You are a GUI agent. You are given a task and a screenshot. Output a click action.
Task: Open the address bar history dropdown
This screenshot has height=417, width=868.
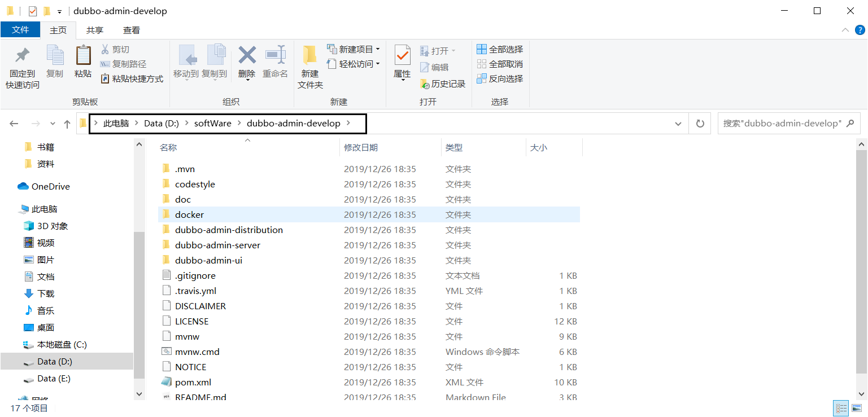tap(678, 124)
